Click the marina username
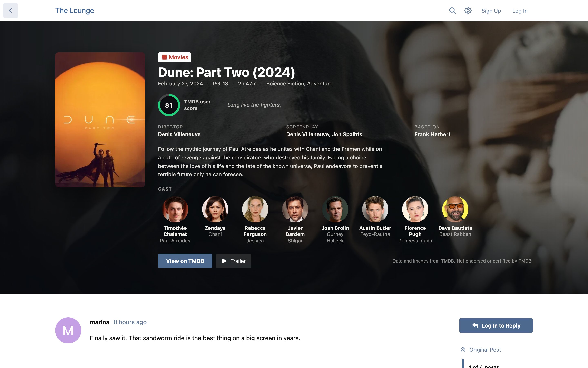588x368 pixels. pos(99,322)
